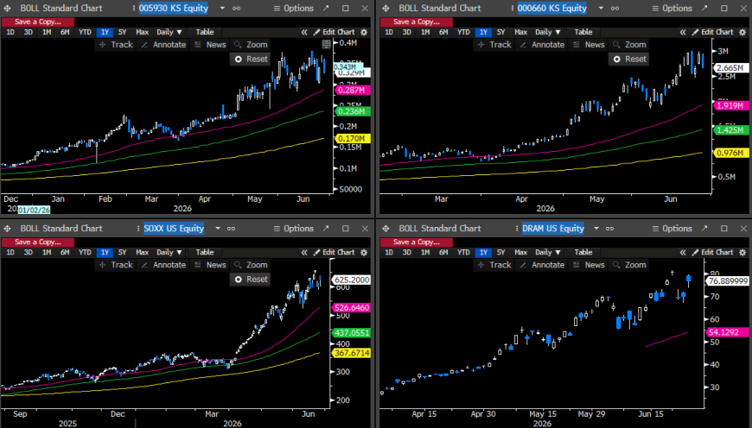Toggle Annotate mode in SOXX US chart

pyautogui.click(x=164, y=265)
